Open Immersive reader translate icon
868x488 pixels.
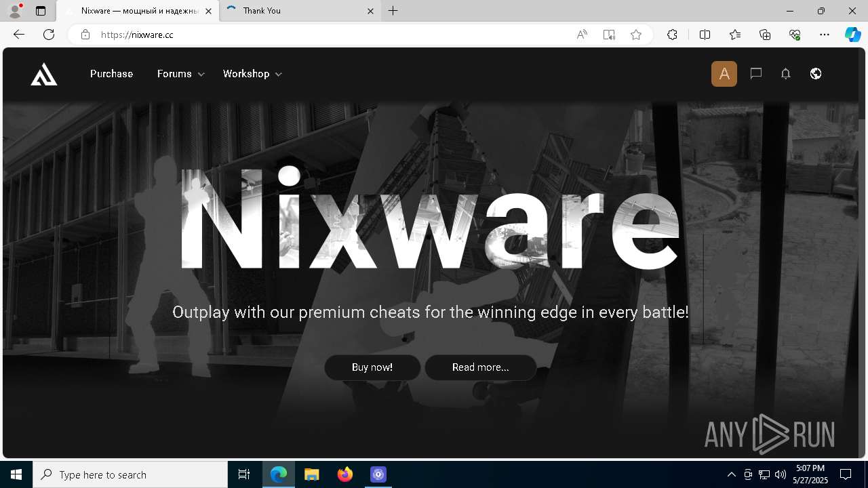click(609, 35)
